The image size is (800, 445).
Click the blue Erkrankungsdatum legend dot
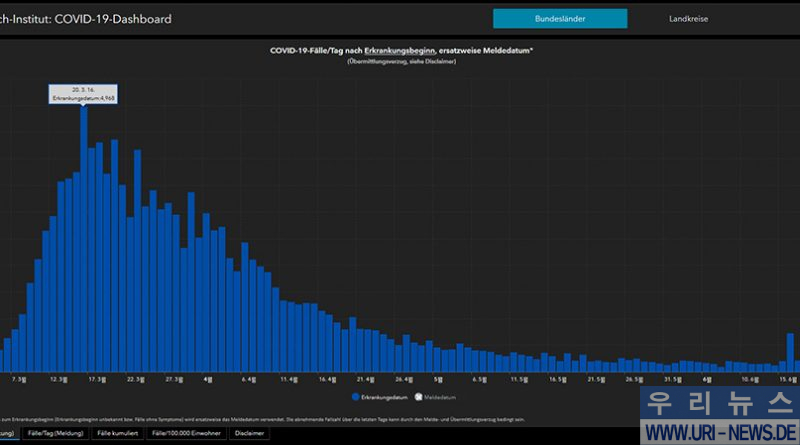[x=356, y=397]
